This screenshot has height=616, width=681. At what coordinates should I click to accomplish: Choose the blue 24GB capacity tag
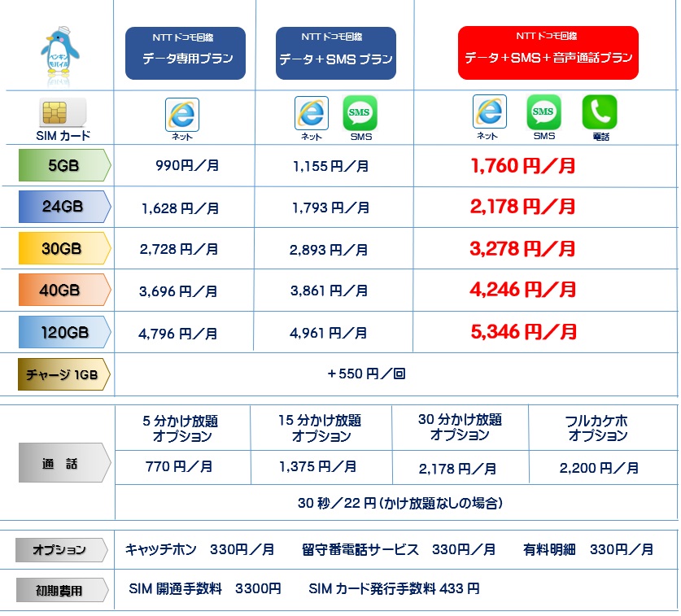65,207
